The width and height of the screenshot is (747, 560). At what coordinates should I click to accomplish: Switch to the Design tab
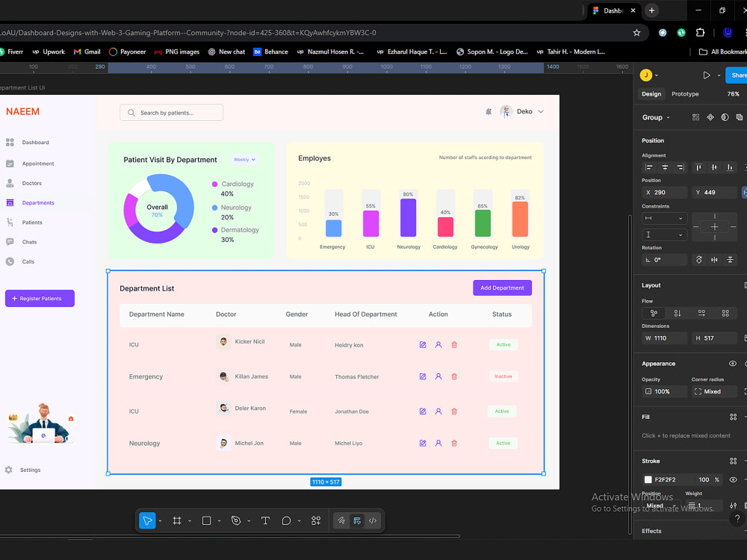[x=651, y=94]
